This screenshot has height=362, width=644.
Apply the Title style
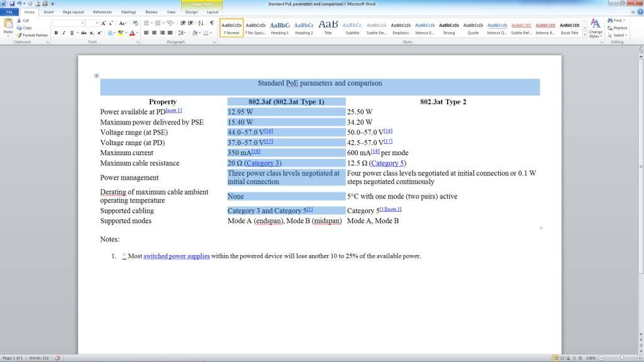[x=328, y=28]
